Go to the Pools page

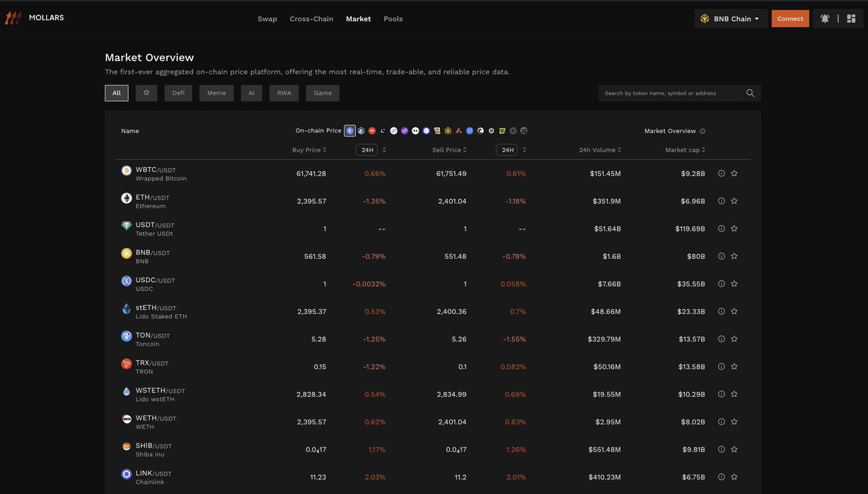[393, 19]
